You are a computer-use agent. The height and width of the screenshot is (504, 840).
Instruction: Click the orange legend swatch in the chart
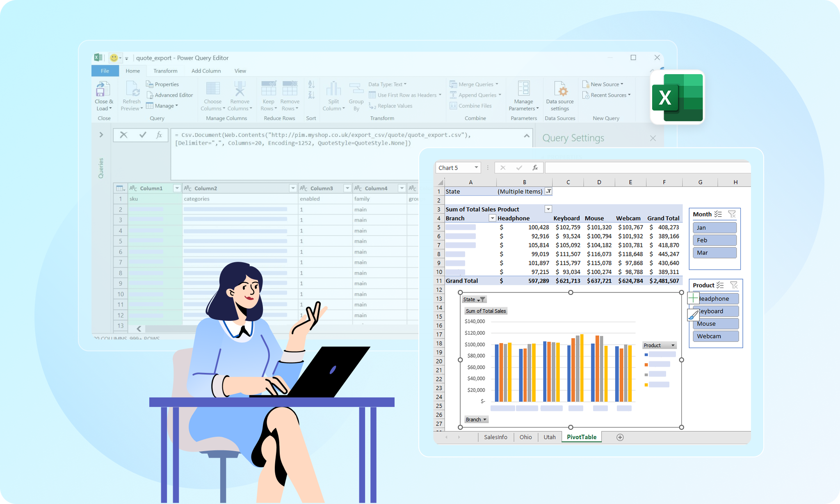click(x=646, y=364)
